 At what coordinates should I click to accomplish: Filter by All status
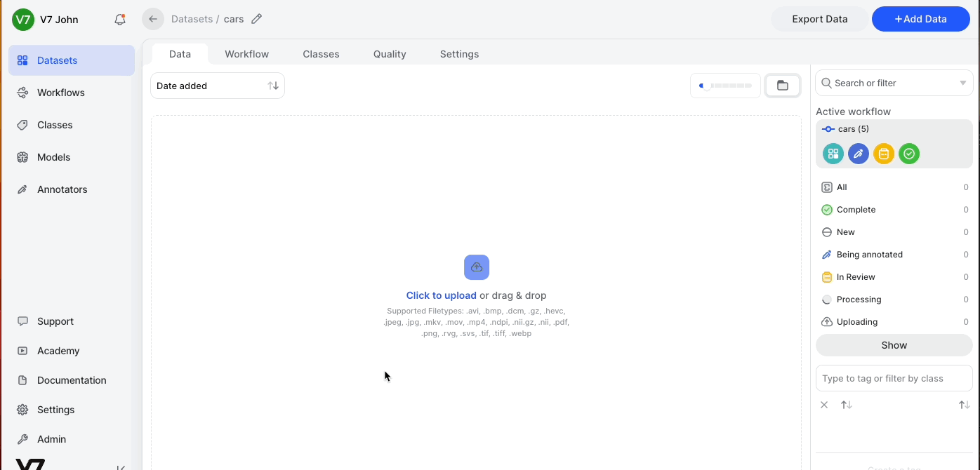pos(894,187)
